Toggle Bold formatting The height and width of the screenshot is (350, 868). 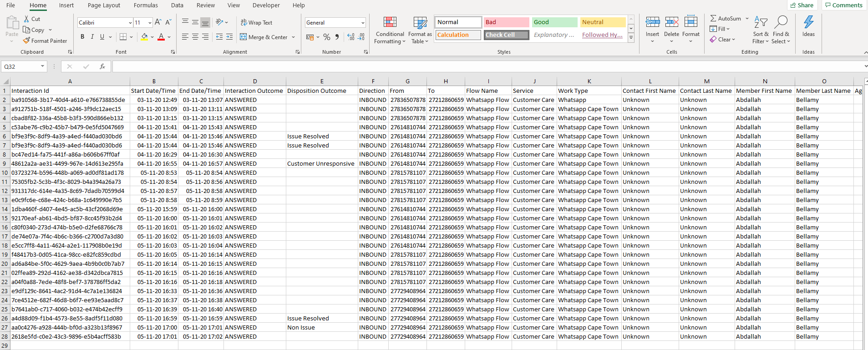(x=82, y=37)
